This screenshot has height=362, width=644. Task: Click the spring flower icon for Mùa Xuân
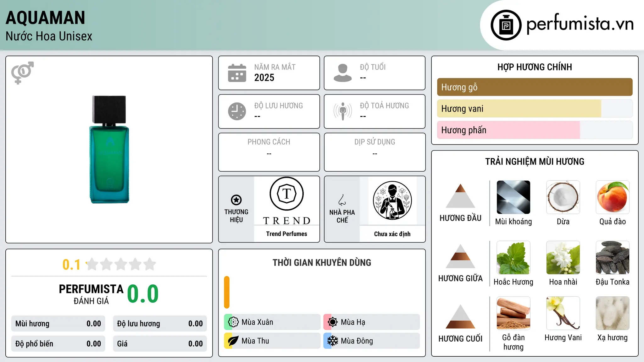233,322
